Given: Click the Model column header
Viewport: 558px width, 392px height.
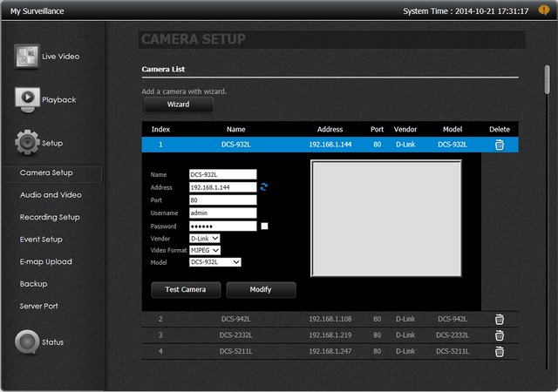Looking at the screenshot, I should click(x=453, y=130).
